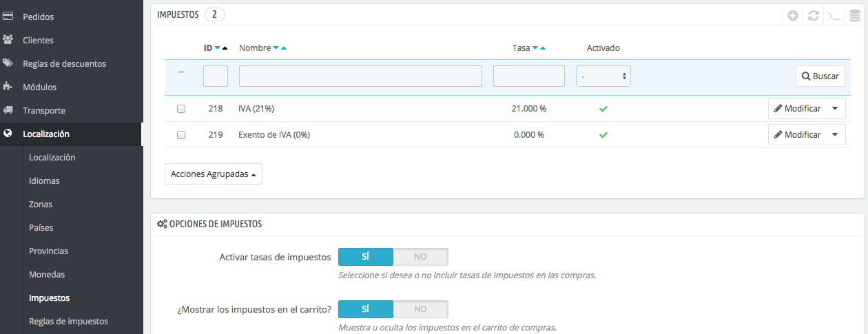Screen dimensions: 868x334
Task: Click ID value 218
Action: [216, 109]
